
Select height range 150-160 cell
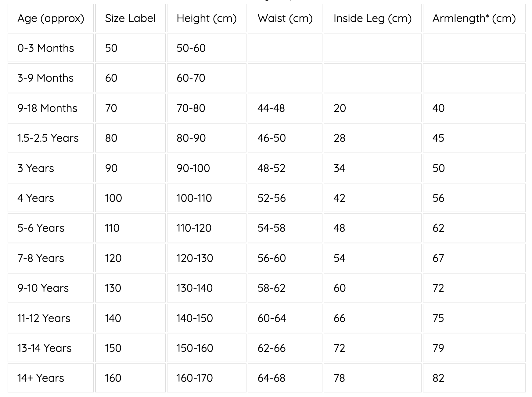click(x=195, y=348)
